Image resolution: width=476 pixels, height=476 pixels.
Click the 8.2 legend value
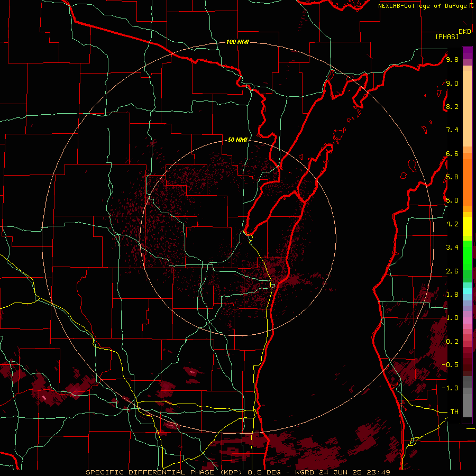(452, 106)
